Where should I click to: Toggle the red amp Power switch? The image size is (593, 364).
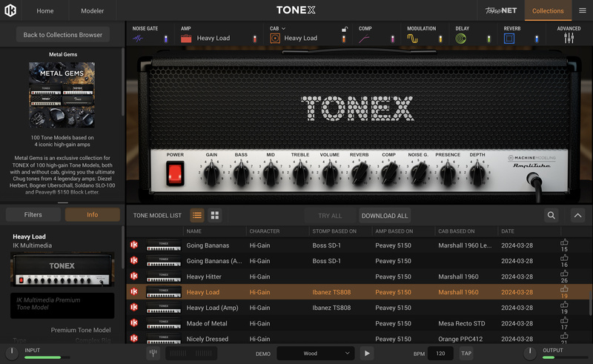click(x=175, y=173)
